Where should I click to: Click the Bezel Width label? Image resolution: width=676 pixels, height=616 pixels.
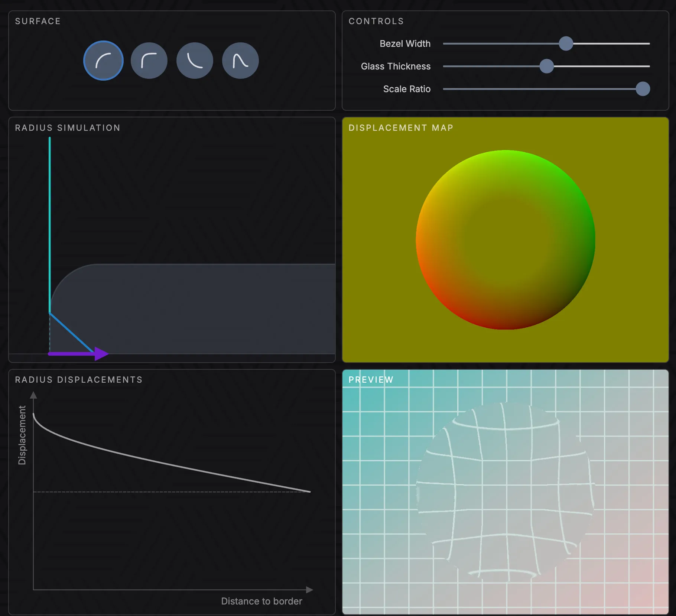[405, 43]
